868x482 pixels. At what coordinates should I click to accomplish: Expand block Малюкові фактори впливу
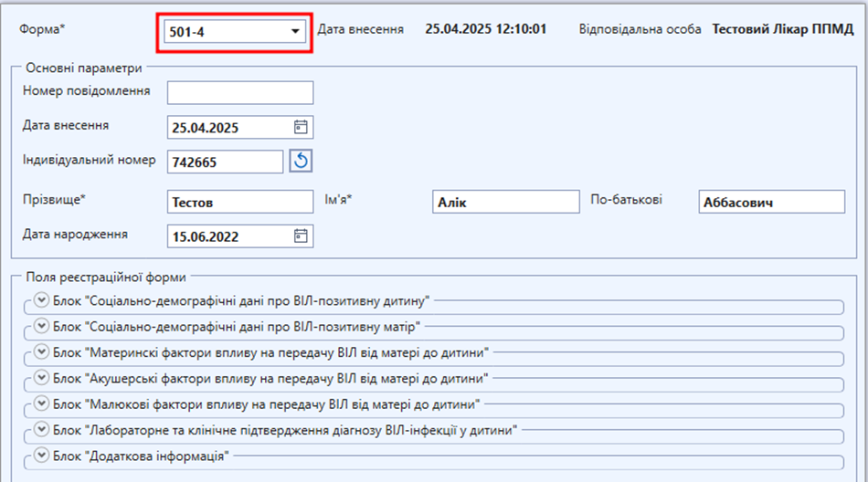tap(41, 403)
